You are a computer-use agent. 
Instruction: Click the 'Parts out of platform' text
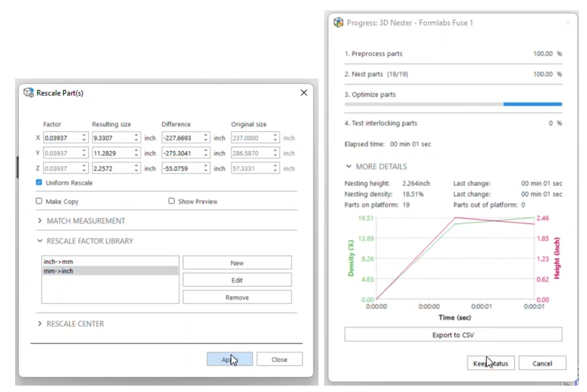pyautogui.click(x=489, y=205)
